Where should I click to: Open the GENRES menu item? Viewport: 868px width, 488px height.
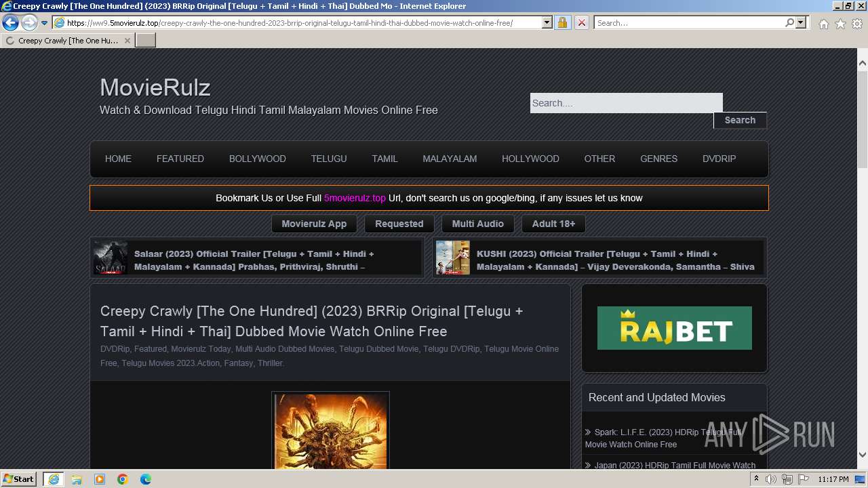click(658, 159)
